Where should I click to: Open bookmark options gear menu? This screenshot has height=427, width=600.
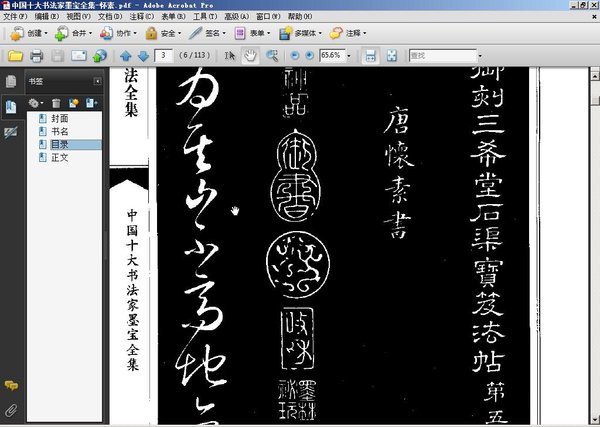36,103
